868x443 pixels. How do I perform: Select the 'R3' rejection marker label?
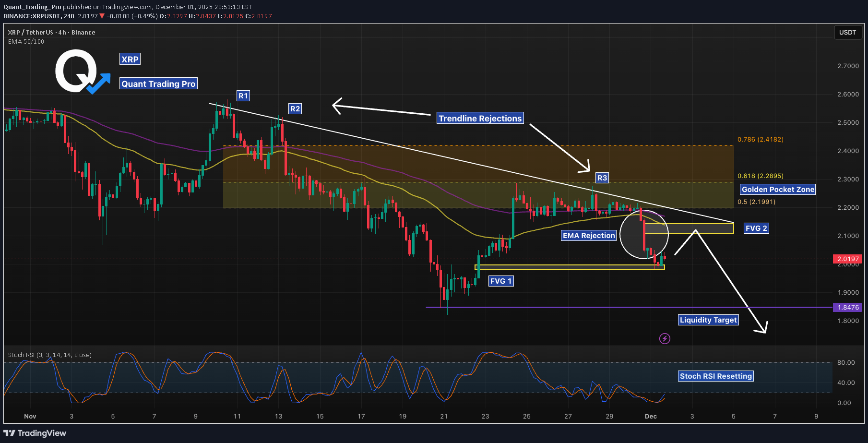(603, 178)
